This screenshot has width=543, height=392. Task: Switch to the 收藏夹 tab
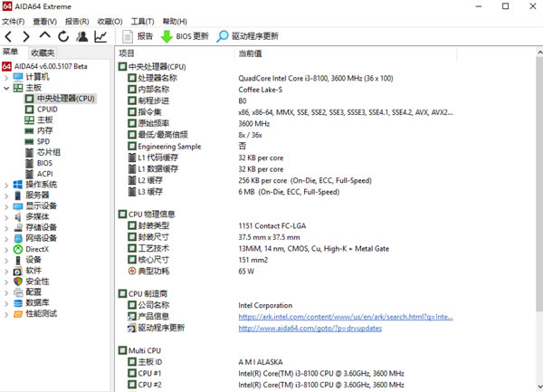[x=43, y=53]
